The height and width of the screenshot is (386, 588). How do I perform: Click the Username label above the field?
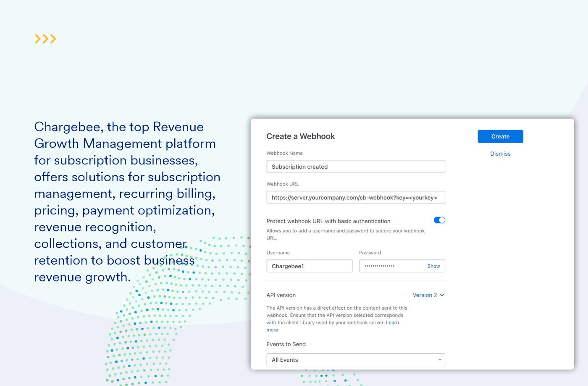pos(278,253)
